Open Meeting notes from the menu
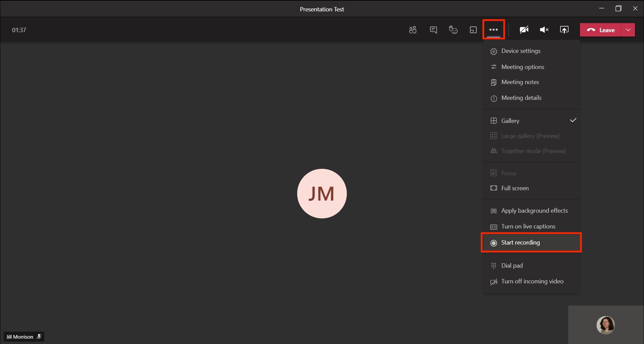The width and height of the screenshot is (644, 344). (x=520, y=82)
